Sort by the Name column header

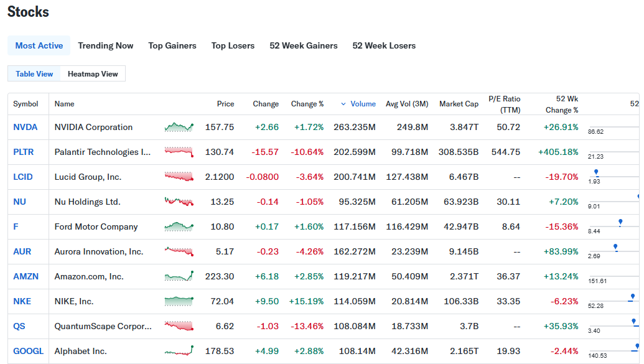tap(65, 104)
